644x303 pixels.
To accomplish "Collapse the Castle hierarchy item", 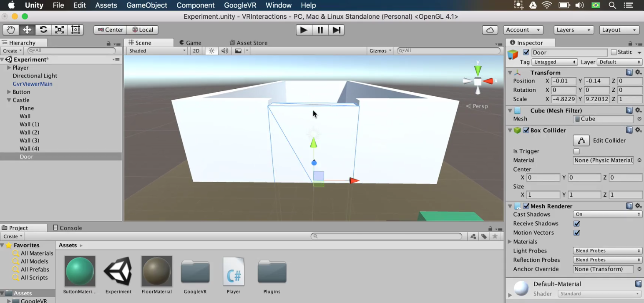I will (x=9, y=100).
